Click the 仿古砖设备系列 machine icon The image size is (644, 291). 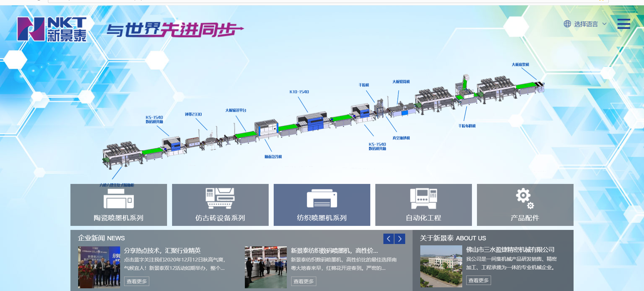coord(220,198)
